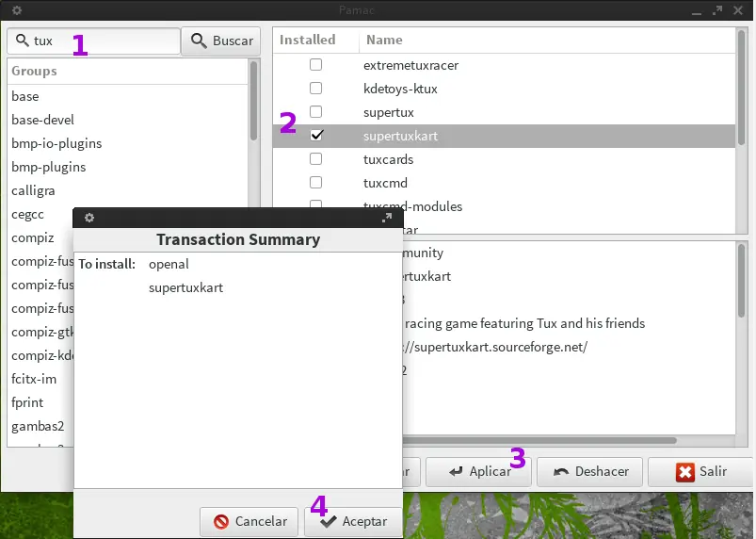Check the tuxcards checkbox

(315, 159)
